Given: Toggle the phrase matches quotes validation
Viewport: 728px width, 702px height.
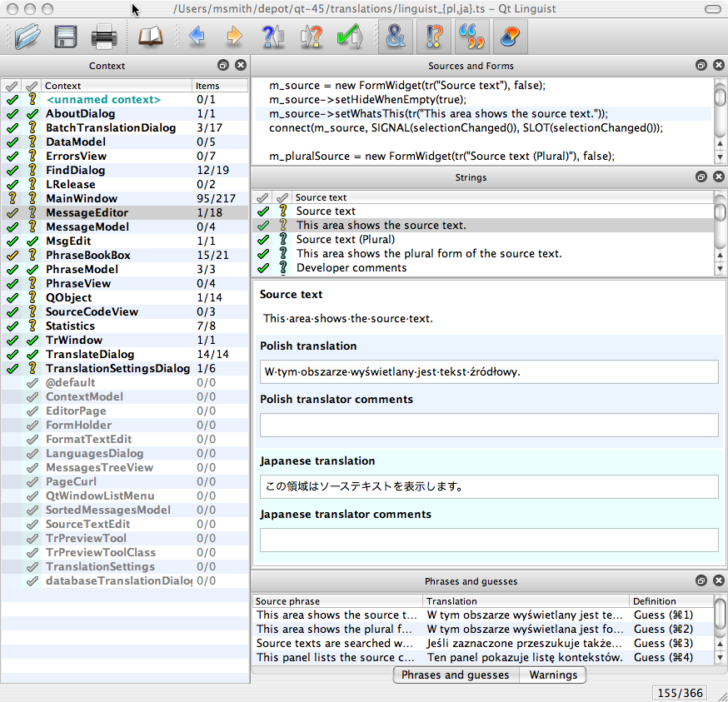Looking at the screenshot, I should pos(472,37).
